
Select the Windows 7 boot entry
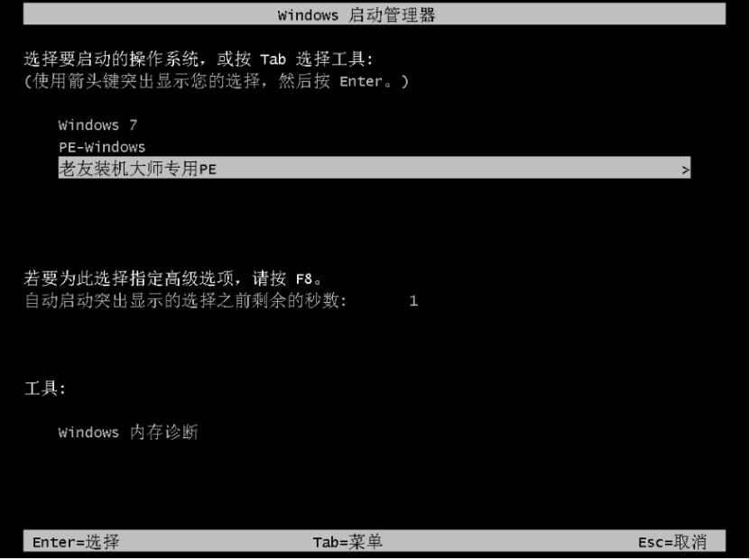tap(98, 125)
